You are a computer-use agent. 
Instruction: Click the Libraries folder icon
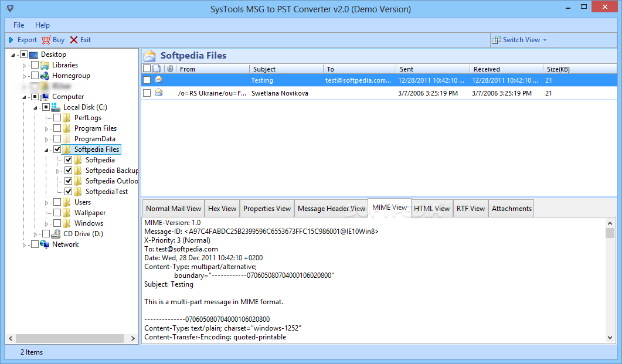coord(45,65)
